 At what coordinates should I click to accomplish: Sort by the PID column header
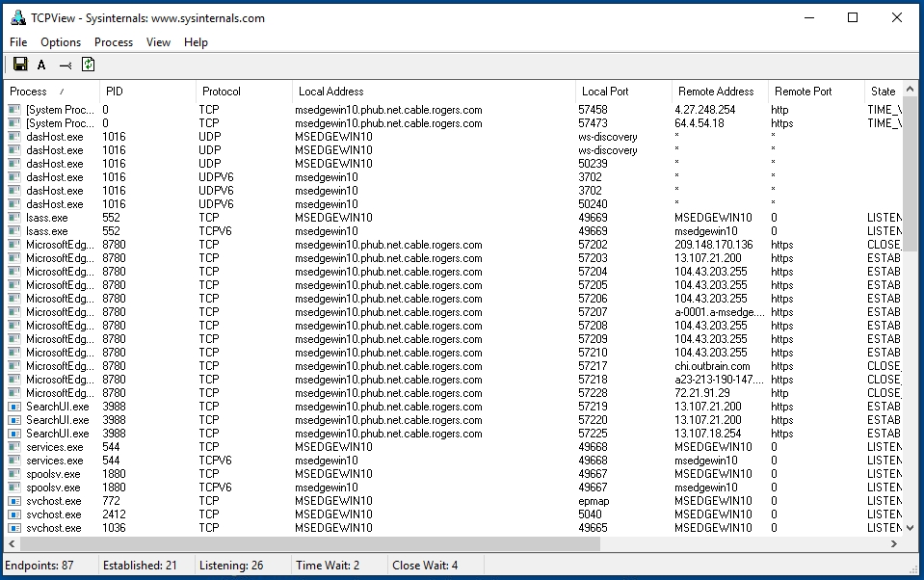116,92
